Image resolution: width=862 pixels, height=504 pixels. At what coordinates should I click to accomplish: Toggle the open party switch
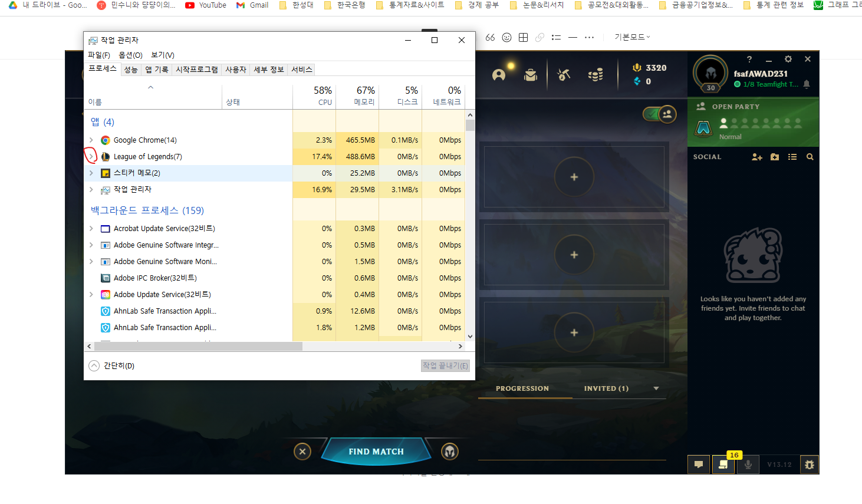pos(659,114)
